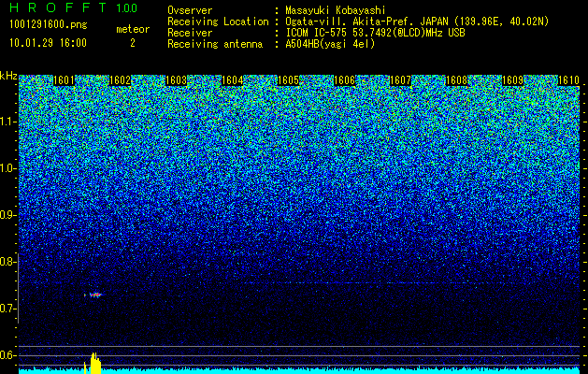The image size is (588, 374).
Task: Click the date stamp 10.01.29 16:00
Action: tap(48, 43)
